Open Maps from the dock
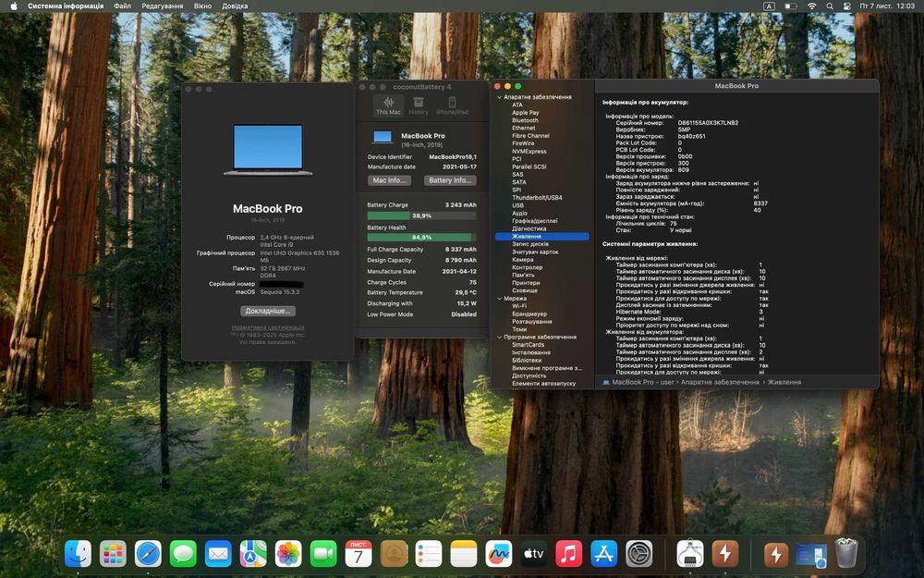 [253, 554]
